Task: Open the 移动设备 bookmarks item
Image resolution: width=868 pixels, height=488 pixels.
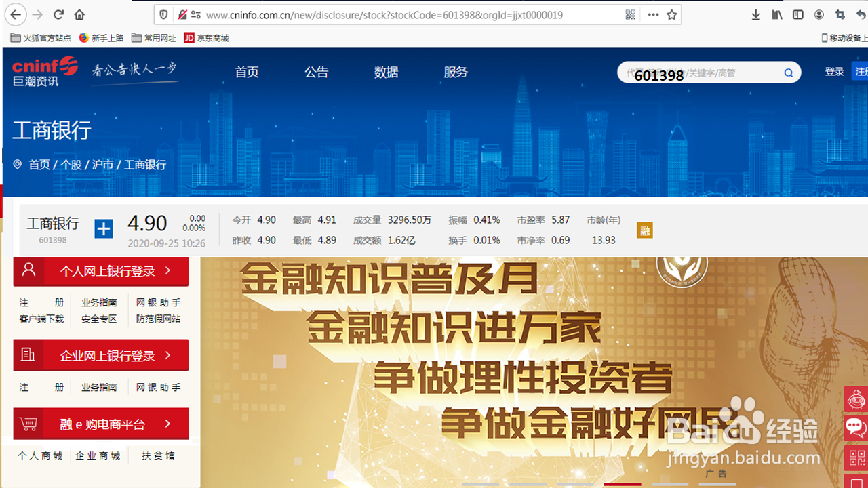Action: [844, 38]
